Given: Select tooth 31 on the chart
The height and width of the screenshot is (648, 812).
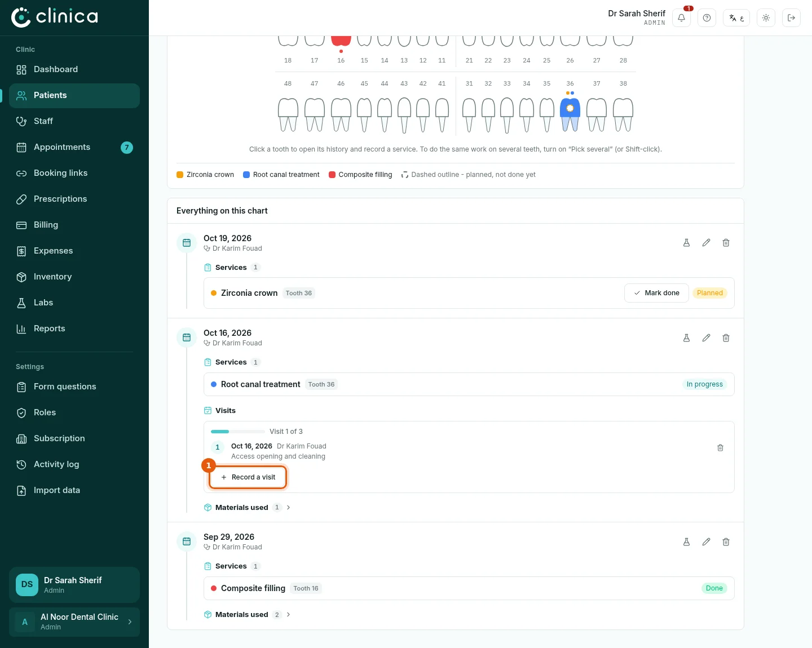Looking at the screenshot, I should (x=469, y=115).
